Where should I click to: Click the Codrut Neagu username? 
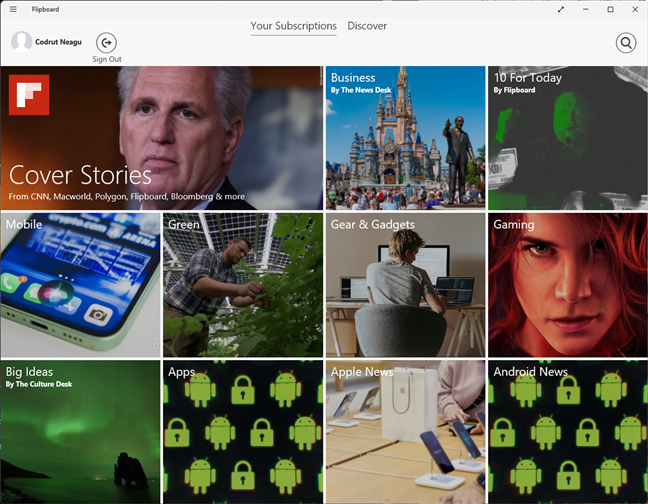(x=58, y=42)
